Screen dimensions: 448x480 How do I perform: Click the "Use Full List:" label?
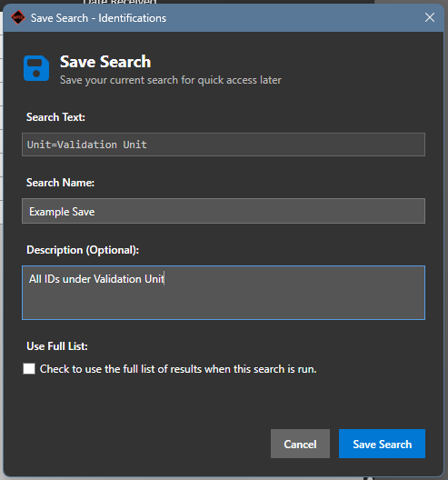click(x=57, y=346)
